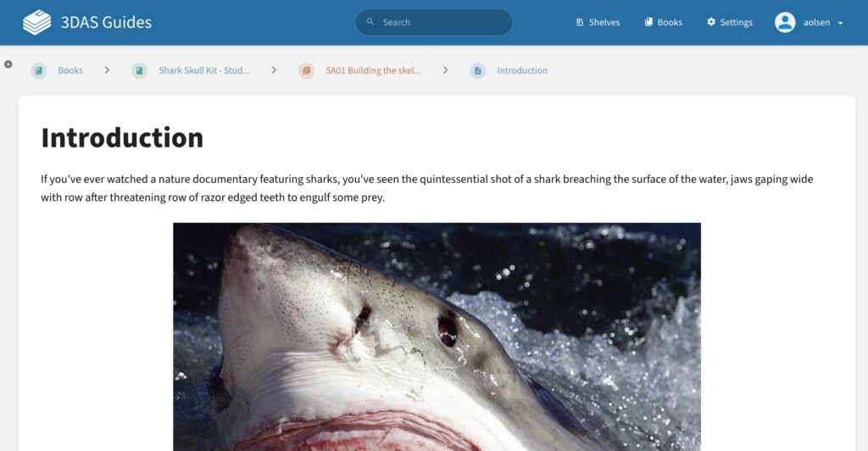Focus the Search input field
This screenshot has height=451, width=868.
[x=434, y=22]
